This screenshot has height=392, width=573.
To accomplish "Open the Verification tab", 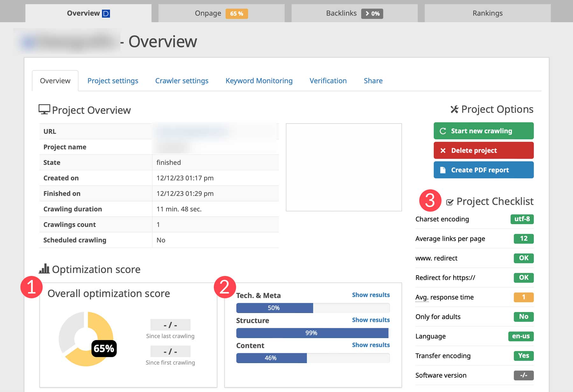I will [328, 81].
